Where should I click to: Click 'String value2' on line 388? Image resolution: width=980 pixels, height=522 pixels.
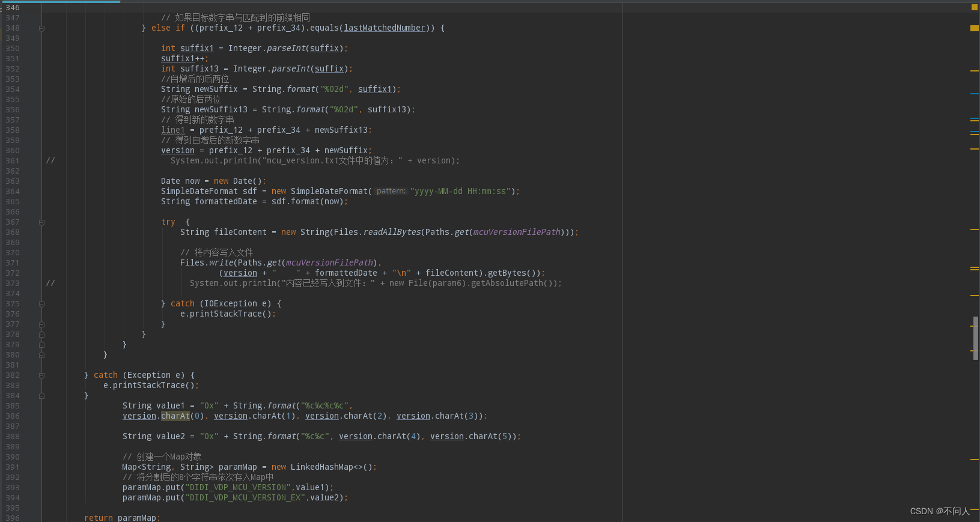154,437
